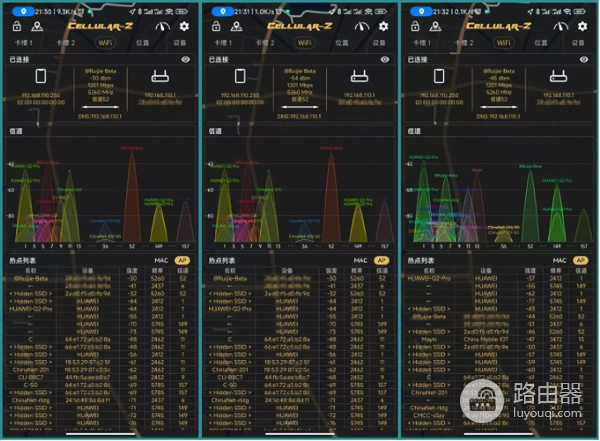The image size is (600, 441).
Task: Select C-5G row in the 21:30 hotspot list
Action: [x=100, y=385]
